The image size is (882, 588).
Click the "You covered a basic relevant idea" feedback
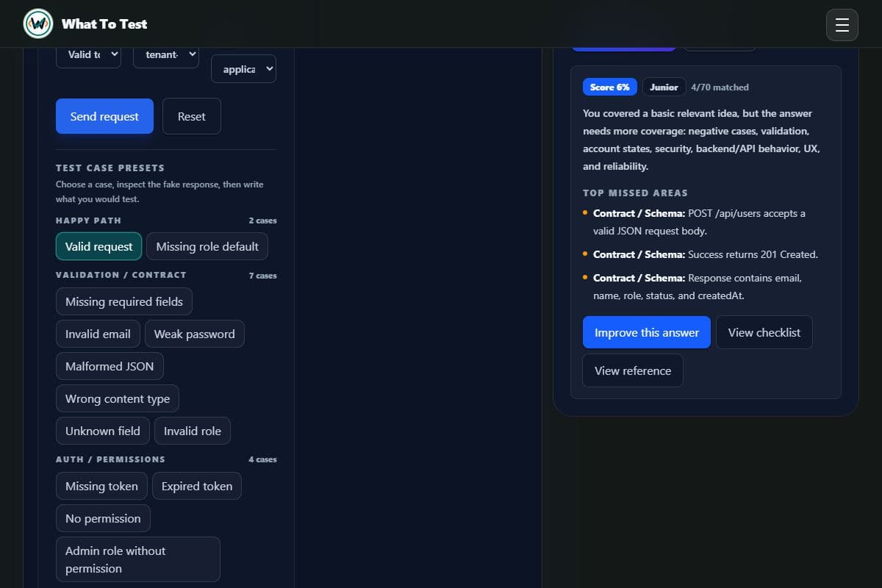(x=701, y=140)
